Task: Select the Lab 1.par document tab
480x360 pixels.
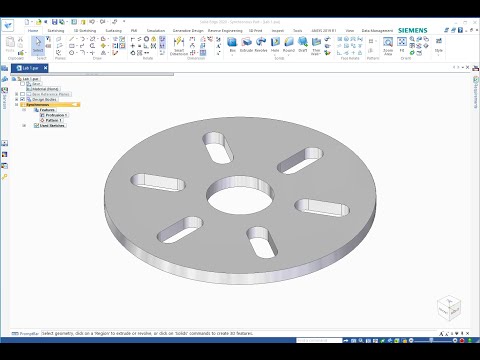Action: coord(30,68)
